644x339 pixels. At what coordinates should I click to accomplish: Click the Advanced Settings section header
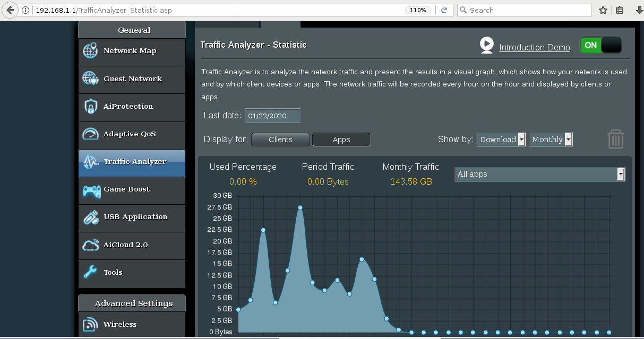(132, 303)
